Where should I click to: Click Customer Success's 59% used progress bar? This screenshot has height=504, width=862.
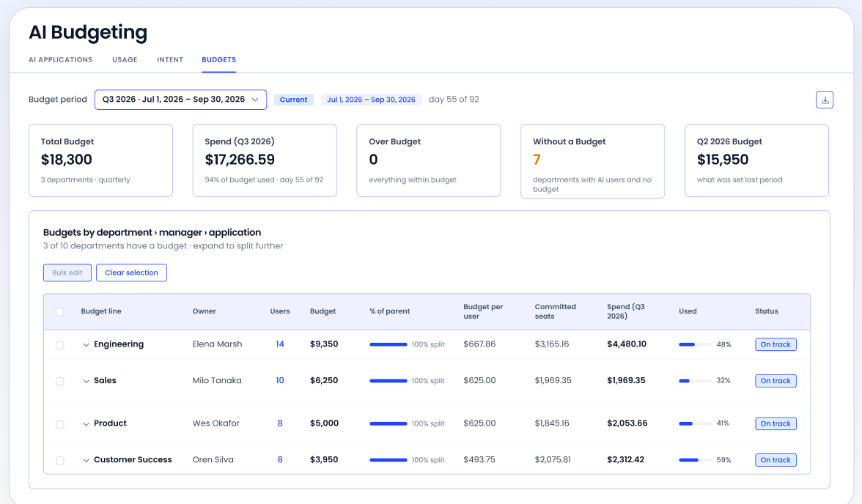pyautogui.click(x=695, y=460)
